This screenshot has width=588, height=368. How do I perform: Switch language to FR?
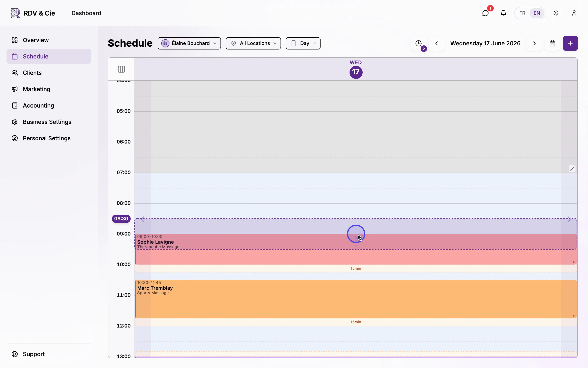(x=522, y=13)
